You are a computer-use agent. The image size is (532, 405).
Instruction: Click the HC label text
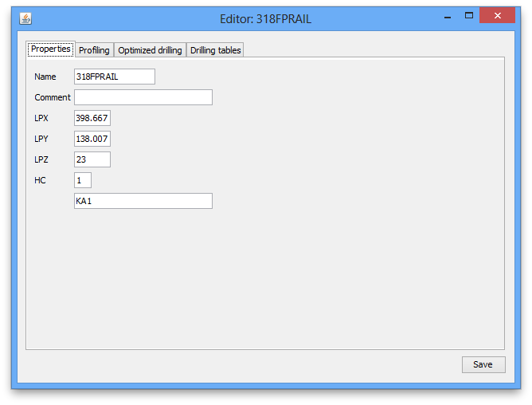tap(40, 180)
